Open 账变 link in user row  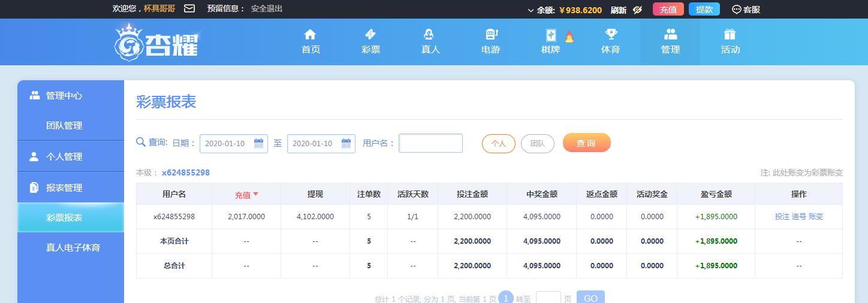(x=816, y=217)
